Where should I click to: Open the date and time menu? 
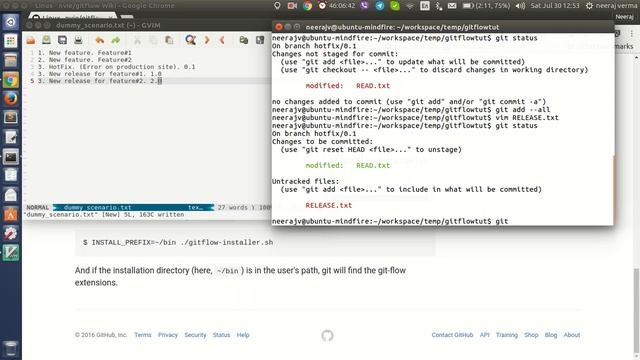[555, 6]
